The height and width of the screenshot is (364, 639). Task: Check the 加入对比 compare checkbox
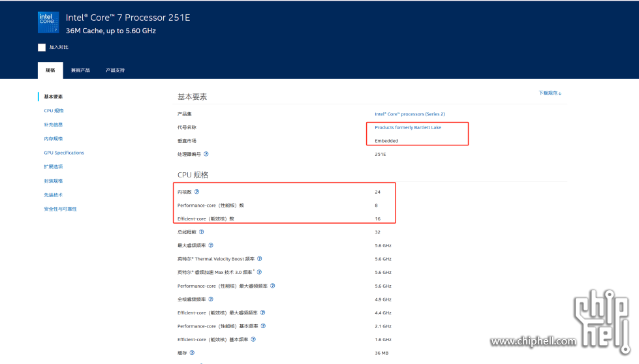(x=42, y=47)
